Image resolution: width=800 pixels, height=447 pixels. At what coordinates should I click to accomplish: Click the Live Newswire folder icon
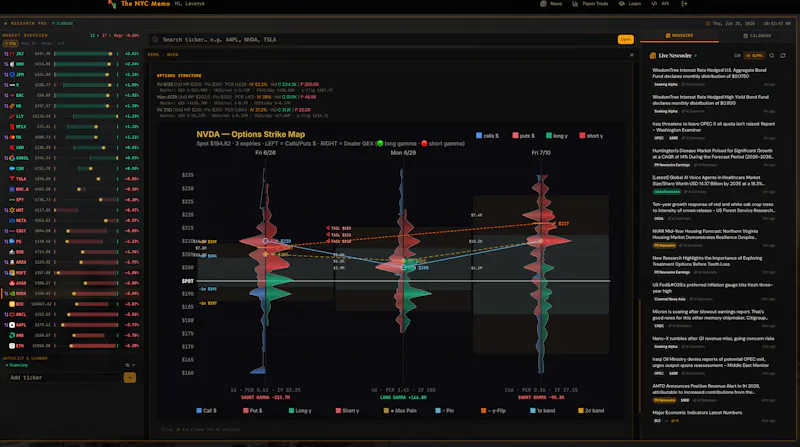[653, 56]
